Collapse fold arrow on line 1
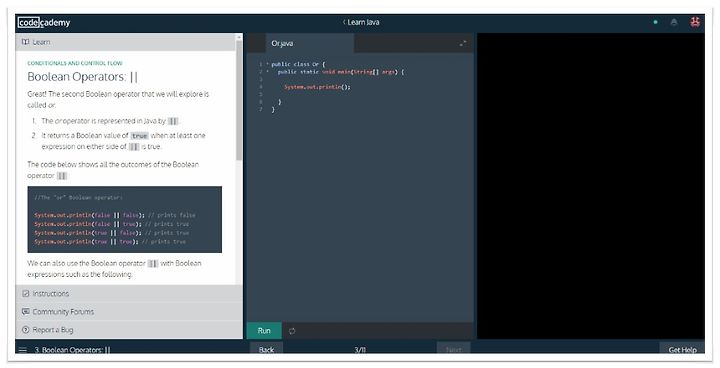 coord(267,64)
